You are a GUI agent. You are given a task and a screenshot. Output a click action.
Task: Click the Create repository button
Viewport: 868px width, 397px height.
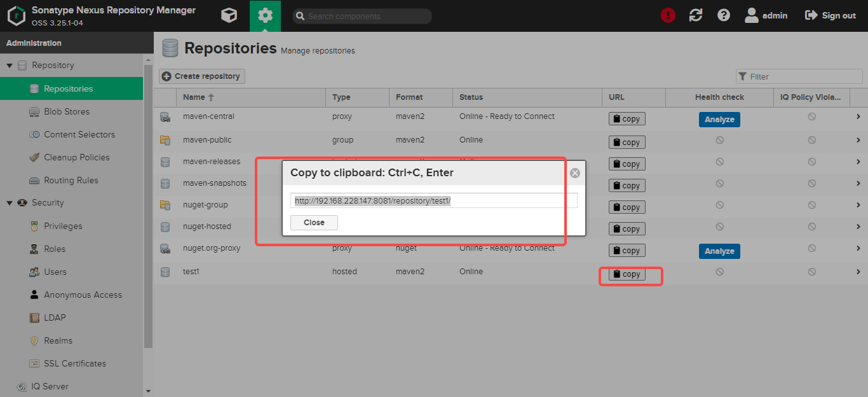[x=201, y=76]
